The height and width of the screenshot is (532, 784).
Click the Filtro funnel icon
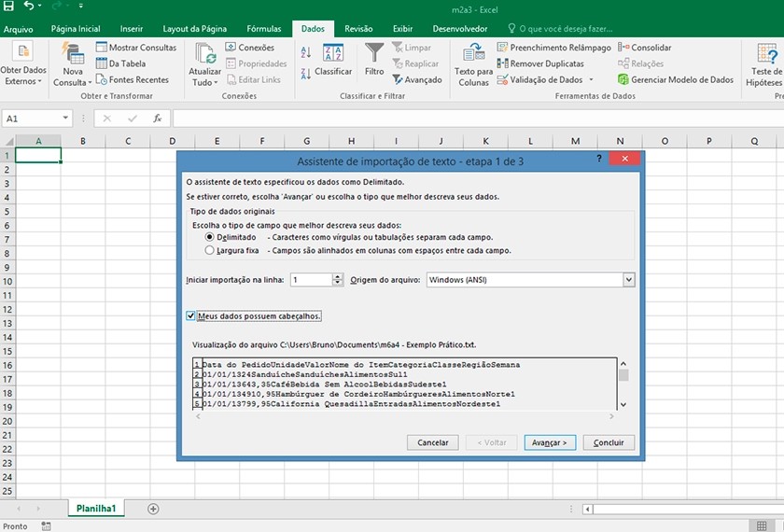click(374, 53)
